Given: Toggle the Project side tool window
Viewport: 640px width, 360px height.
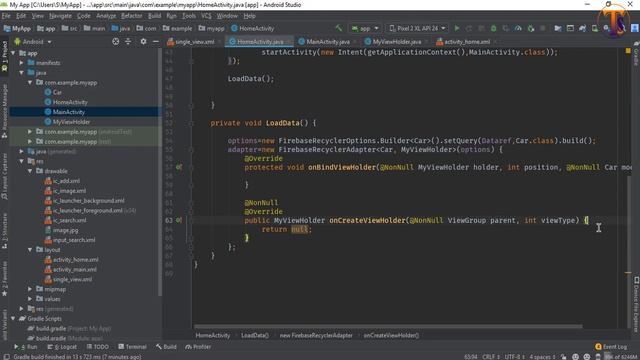Looking at the screenshot, I should point(4,56).
